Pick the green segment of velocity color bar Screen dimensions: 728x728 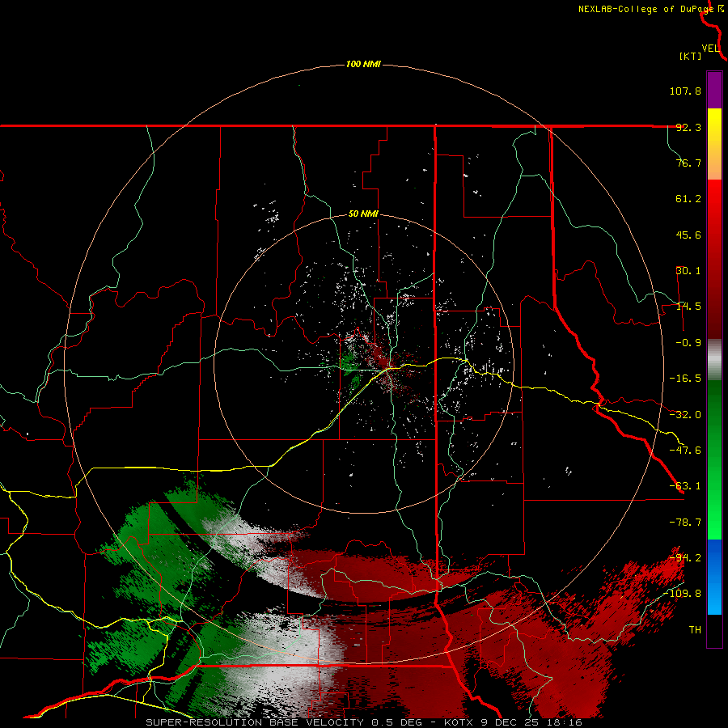tap(714, 459)
